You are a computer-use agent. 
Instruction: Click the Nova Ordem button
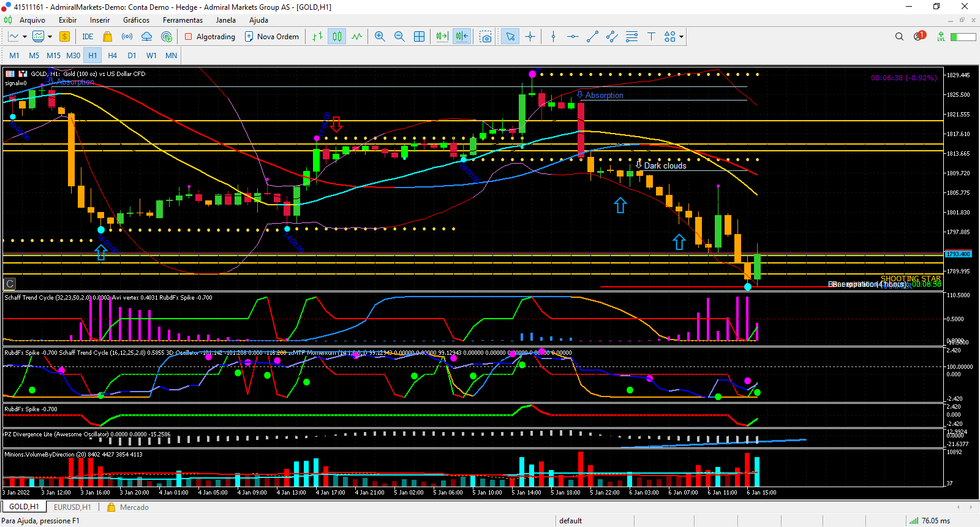[x=272, y=37]
